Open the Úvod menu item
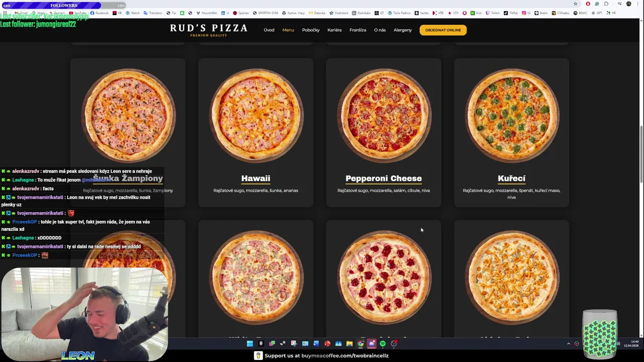The height and width of the screenshot is (362, 644). click(x=269, y=30)
